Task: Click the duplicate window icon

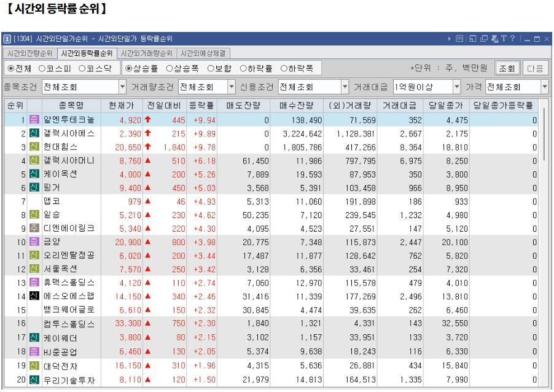Action: click(484, 38)
